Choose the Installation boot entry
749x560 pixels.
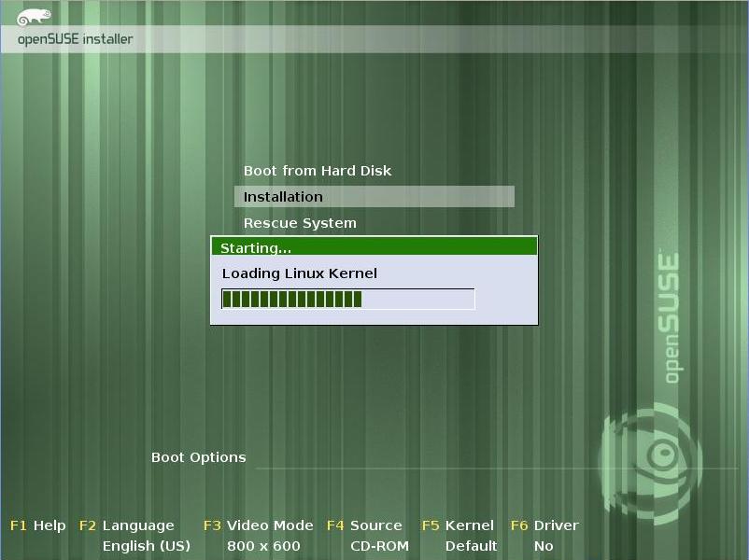(374, 197)
